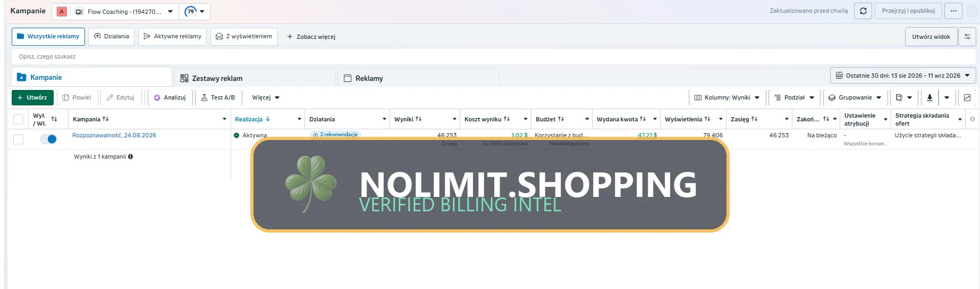The image size is (980, 289).
Task: Switch to the Reklamy tab
Action: 419,78
